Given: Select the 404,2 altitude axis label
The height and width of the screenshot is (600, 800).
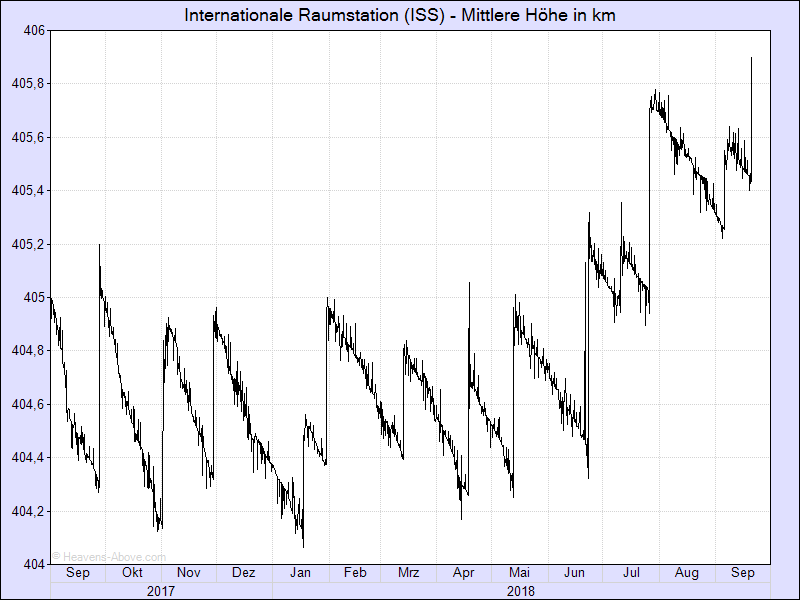Looking at the screenshot, I should coord(28,511).
